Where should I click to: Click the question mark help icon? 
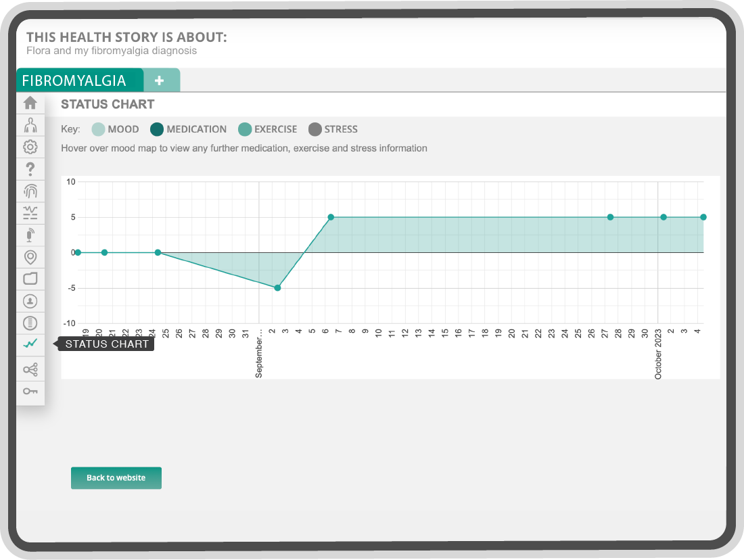[30, 169]
